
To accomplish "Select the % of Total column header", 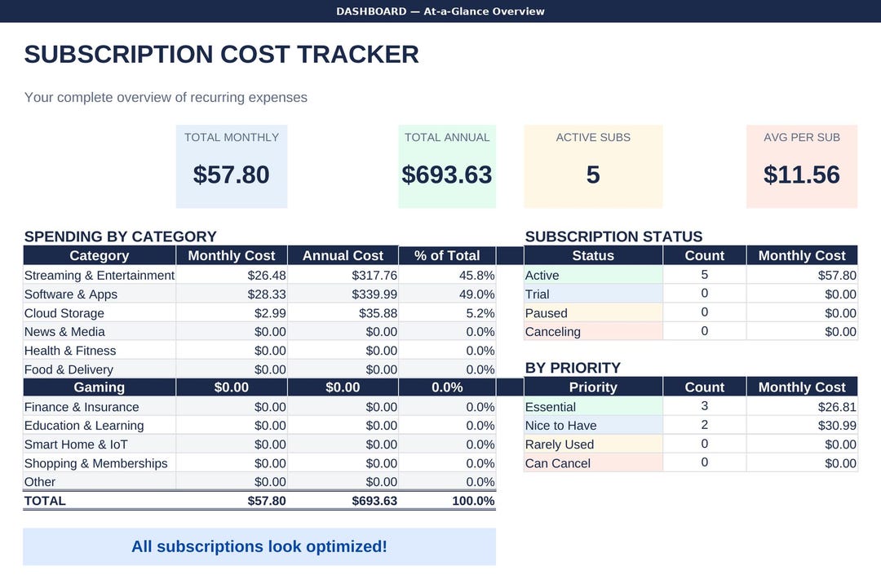I will coord(447,255).
